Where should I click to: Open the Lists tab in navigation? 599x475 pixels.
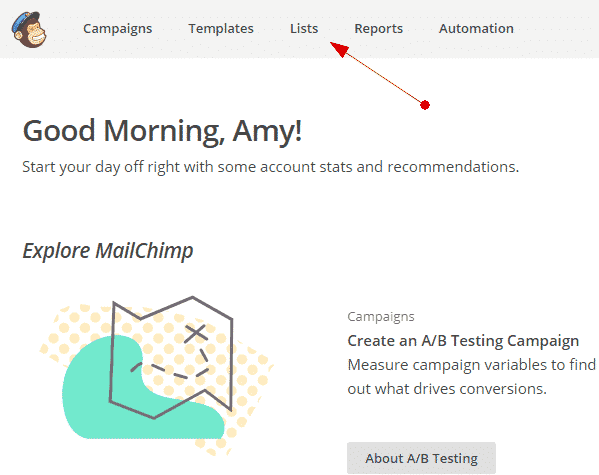coord(304,29)
